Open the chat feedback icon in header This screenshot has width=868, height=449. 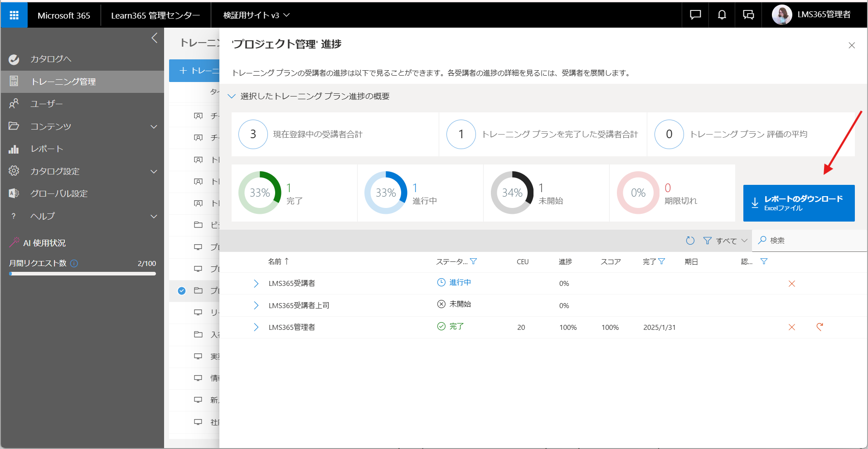pos(695,15)
